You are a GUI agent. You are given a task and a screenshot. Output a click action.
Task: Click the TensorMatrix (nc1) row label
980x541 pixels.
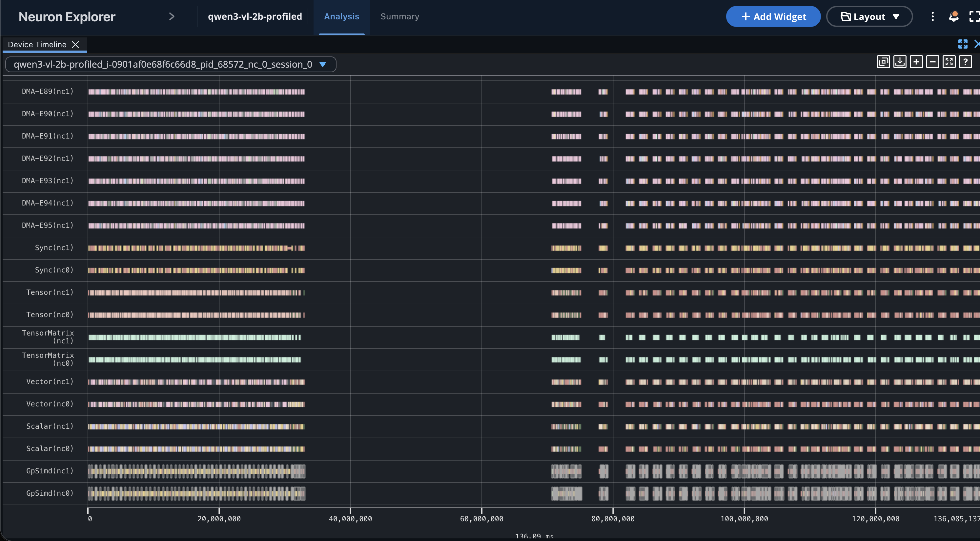(x=48, y=337)
